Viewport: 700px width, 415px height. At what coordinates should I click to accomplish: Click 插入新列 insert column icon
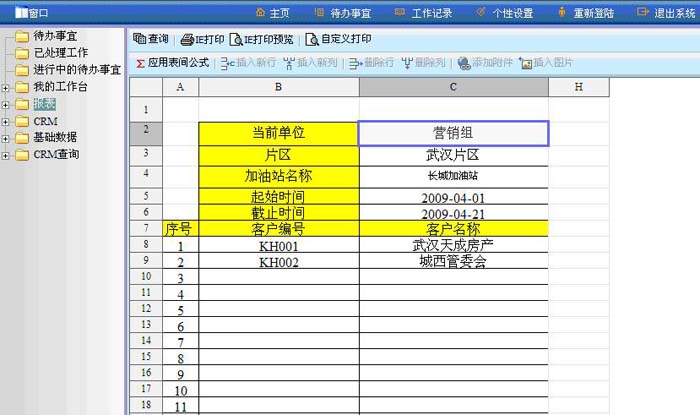290,62
